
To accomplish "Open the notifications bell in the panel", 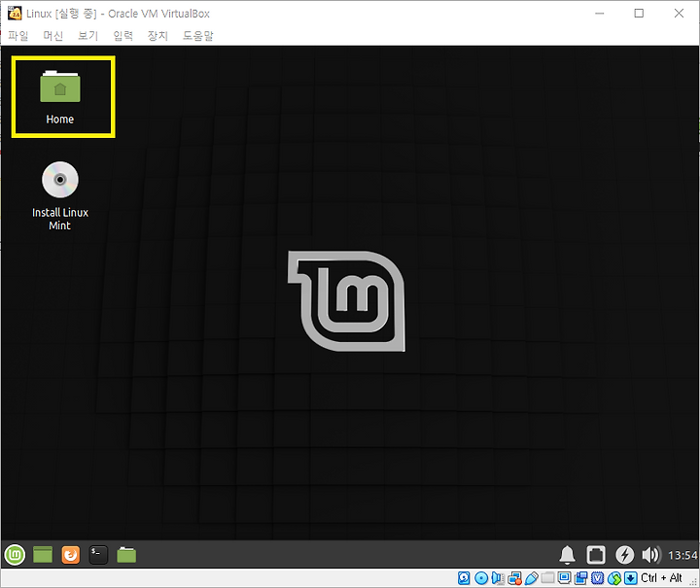I will pos(568,555).
